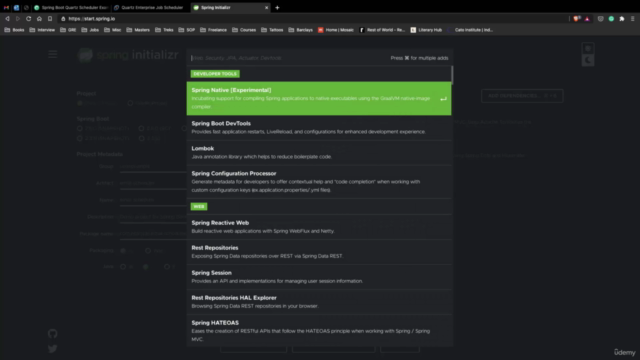Open the Books bookmark folder
The image size is (640, 360).
tap(14, 30)
